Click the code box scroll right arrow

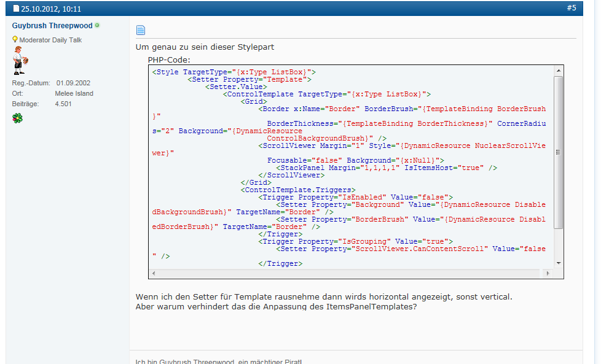(x=548, y=273)
